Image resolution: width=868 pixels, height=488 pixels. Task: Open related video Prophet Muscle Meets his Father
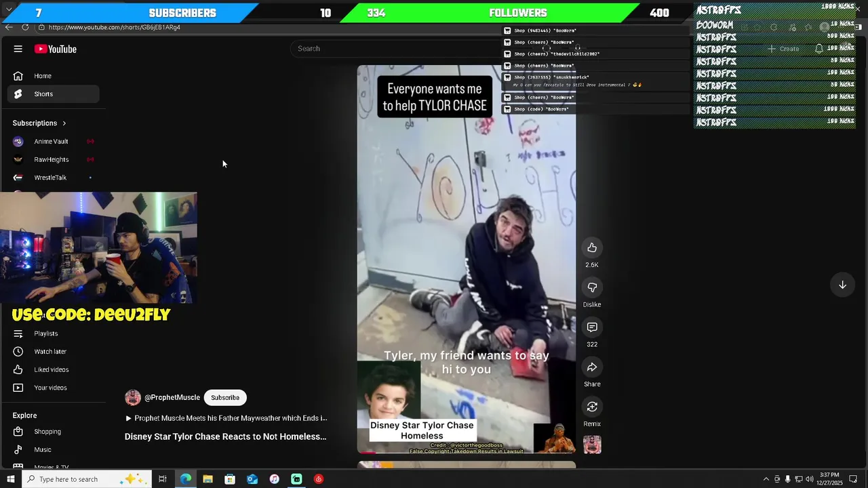pos(226,418)
